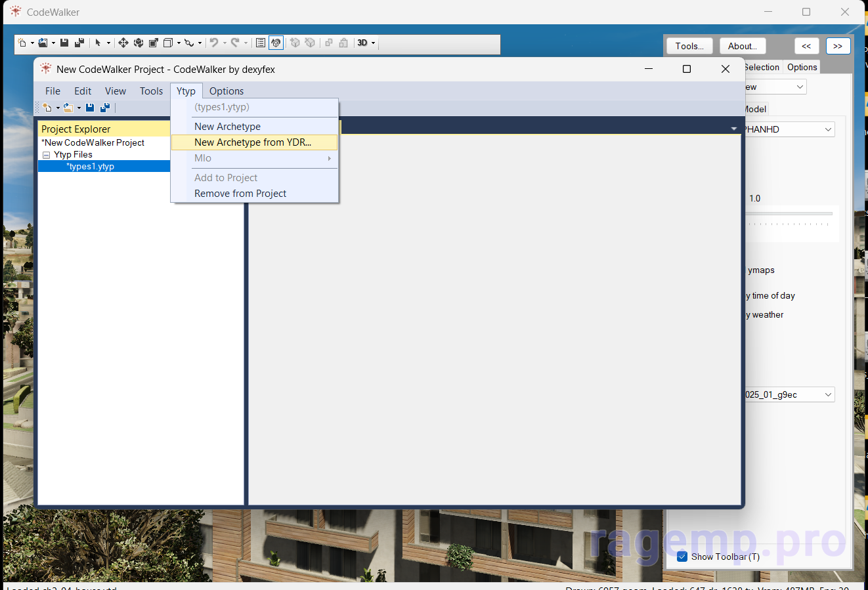Click the Save icon in main toolbar
The image size is (868, 590).
64,43
